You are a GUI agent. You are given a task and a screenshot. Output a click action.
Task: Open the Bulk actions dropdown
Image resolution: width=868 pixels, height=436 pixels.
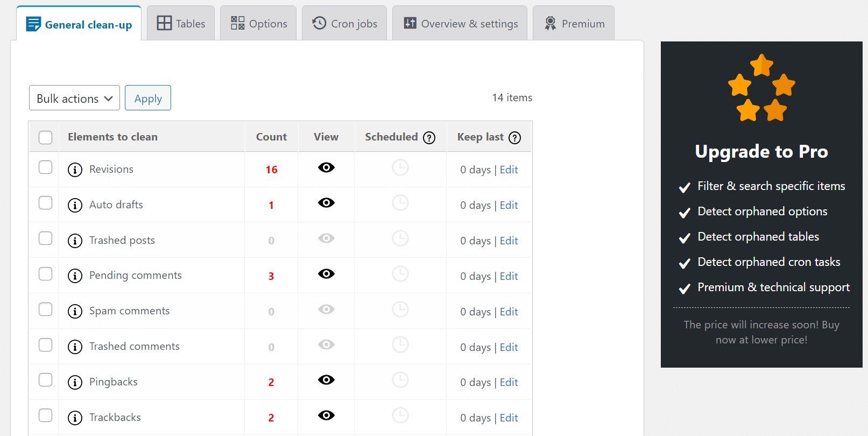pos(74,98)
